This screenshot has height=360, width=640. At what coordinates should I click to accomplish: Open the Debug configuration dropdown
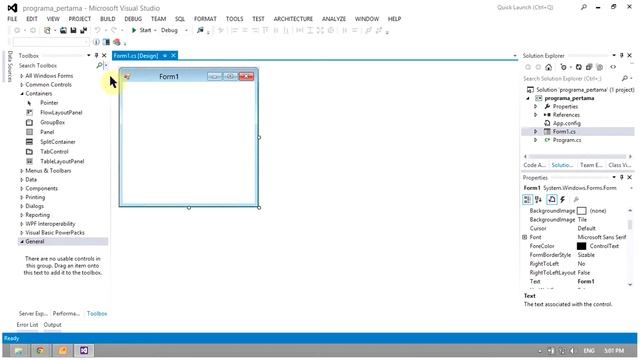pos(186,30)
